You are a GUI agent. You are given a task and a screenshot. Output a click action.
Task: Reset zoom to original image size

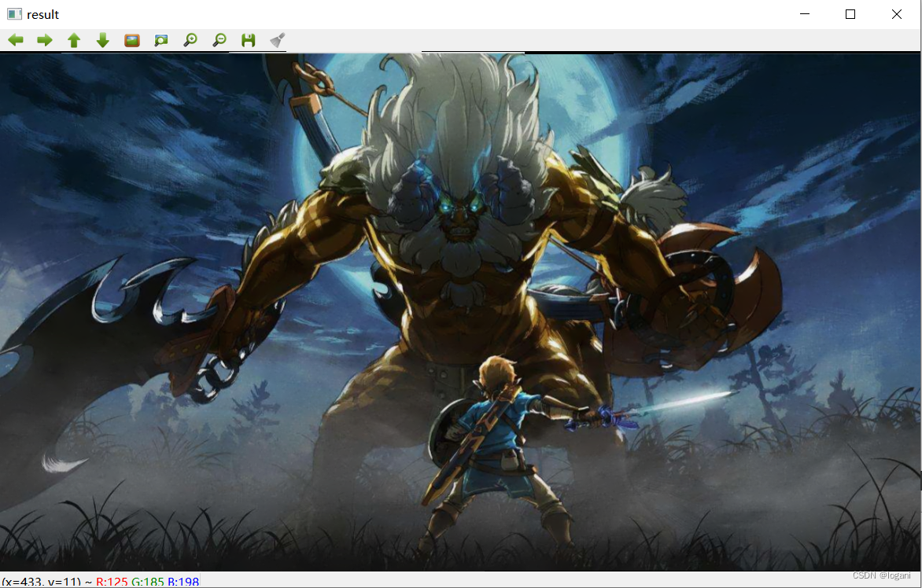tap(131, 40)
